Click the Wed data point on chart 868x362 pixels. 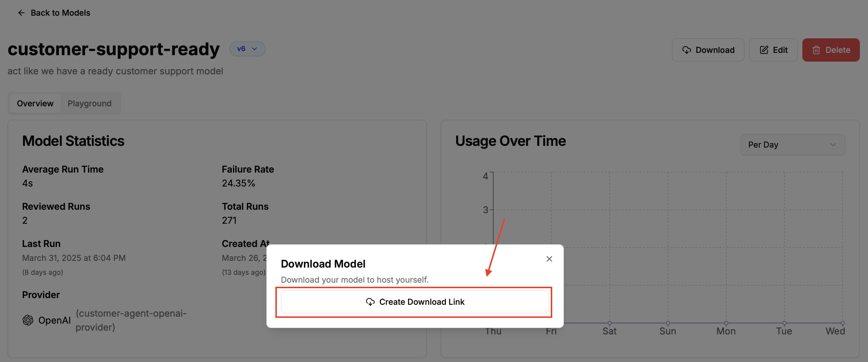842,323
